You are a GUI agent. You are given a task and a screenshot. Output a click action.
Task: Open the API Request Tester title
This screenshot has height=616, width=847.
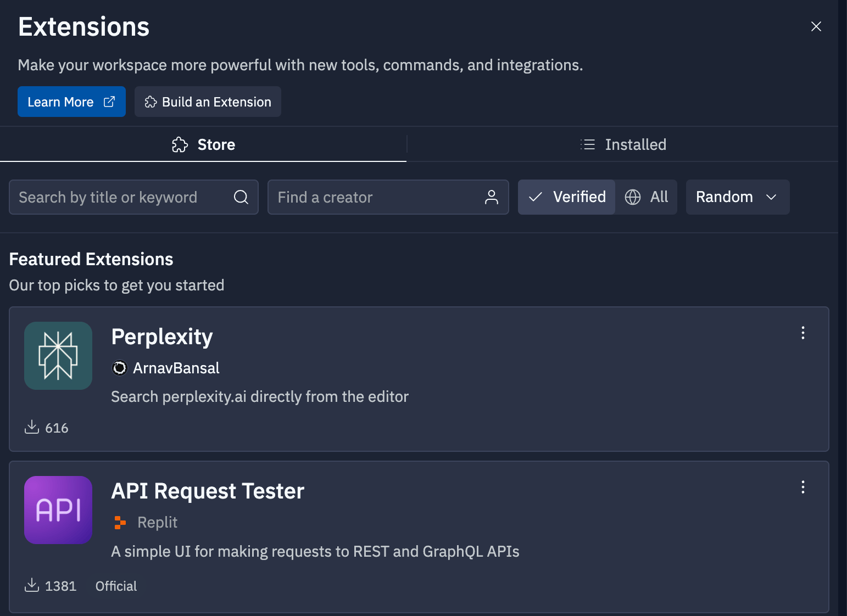click(x=208, y=491)
